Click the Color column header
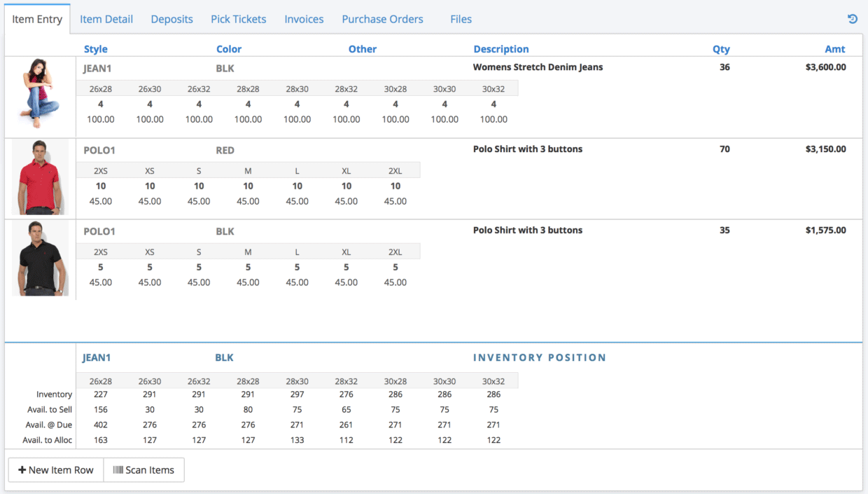Screen dimensions: 868x494 click(229, 48)
